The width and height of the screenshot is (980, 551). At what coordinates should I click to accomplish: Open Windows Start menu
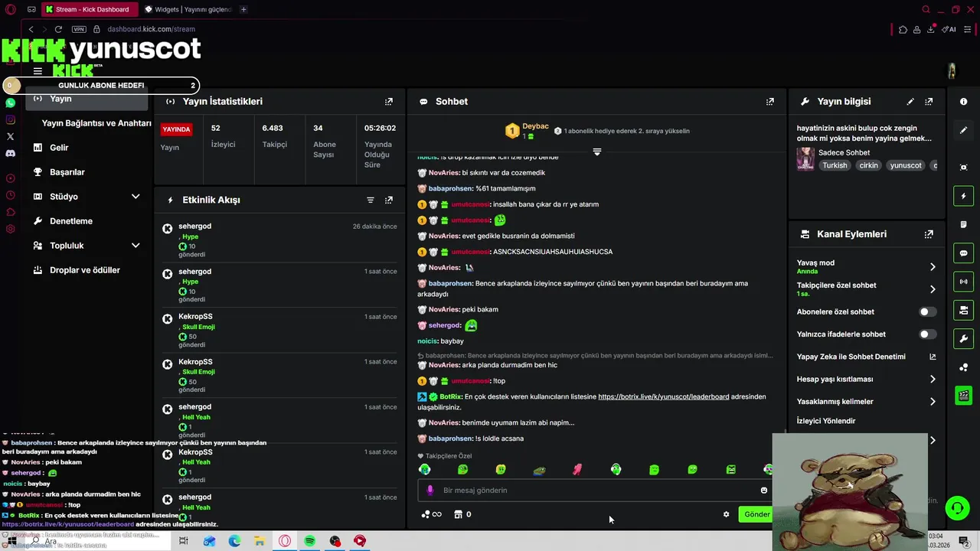[12, 541]
